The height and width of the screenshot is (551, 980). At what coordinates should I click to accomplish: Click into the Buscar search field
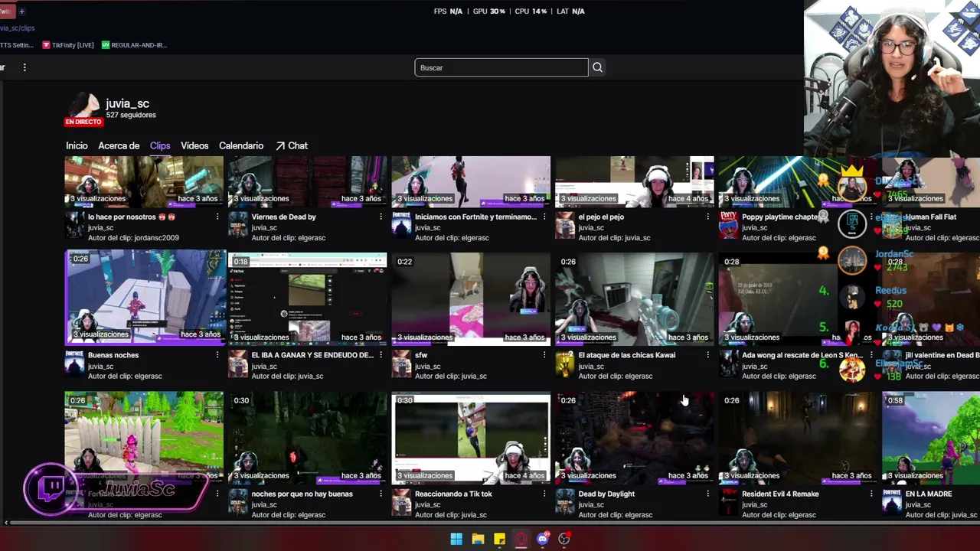[501, 67]
